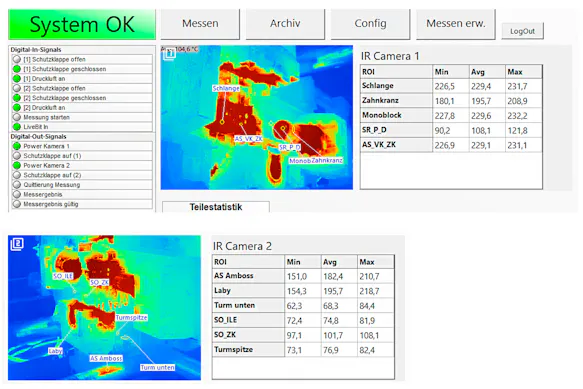Click the camera 1 icon on thermal image
The width and height of the screenshot is (583, 389).
169,54
